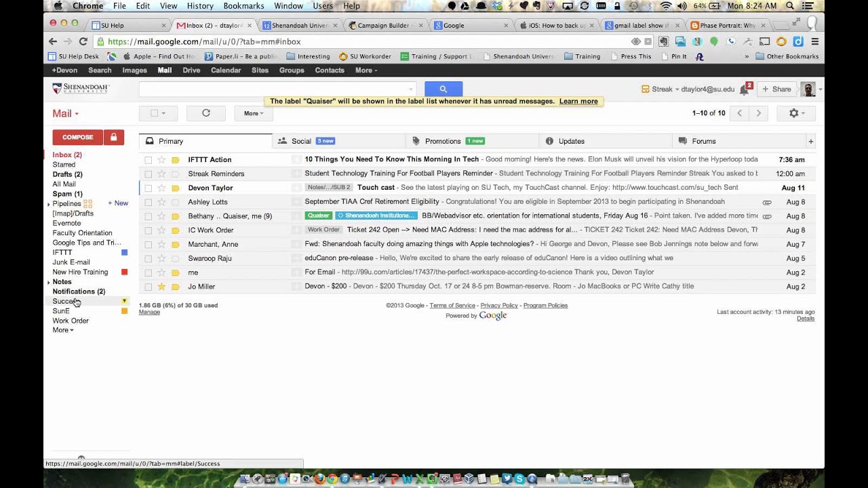
Task: Click the Learn more link in notification
Action: click(x=578, y=101)
